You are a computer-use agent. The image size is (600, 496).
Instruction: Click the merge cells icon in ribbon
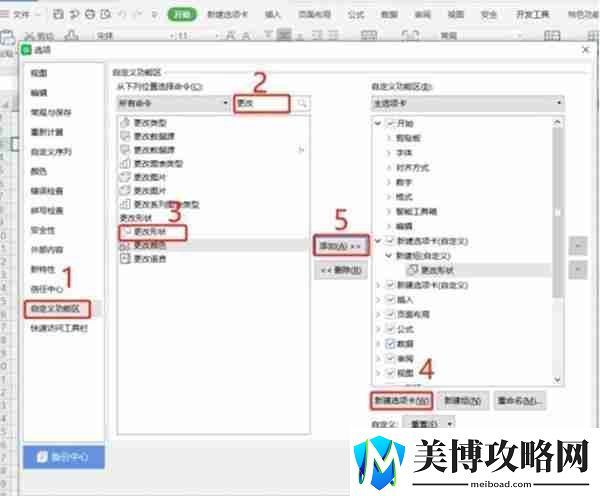coord(369,36)
